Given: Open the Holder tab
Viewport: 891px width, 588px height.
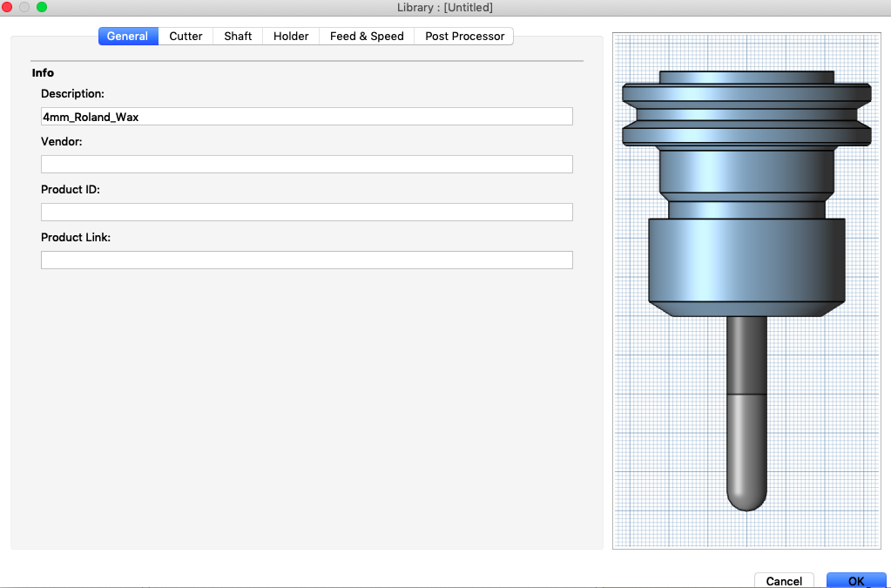Looking at the screenshot, I should [x=291, y=36].
